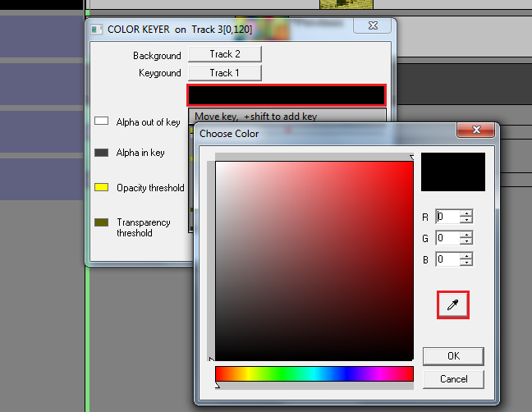Click OK in Choose Color dialog
Screen dimensions: 532x412
[453, 356]
